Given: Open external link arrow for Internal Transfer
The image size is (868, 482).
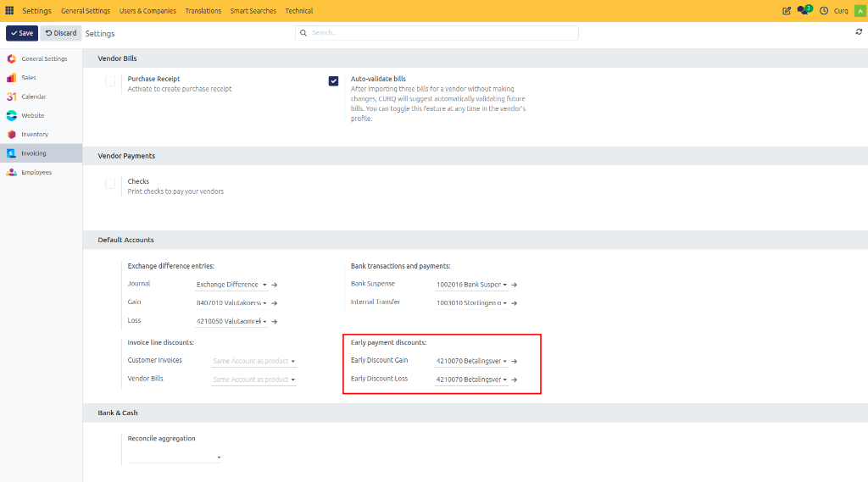Looking at the screenshot, I should pyautogui.click(x=514, y=303).
